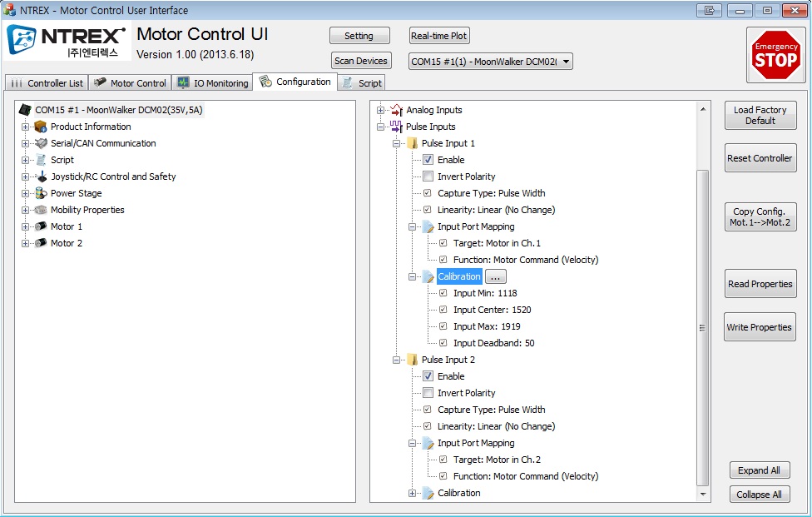This screenshot has height=517, width=812.
Task: Click the configuration tree vertical scrollbar thumb
Action: 702,327
